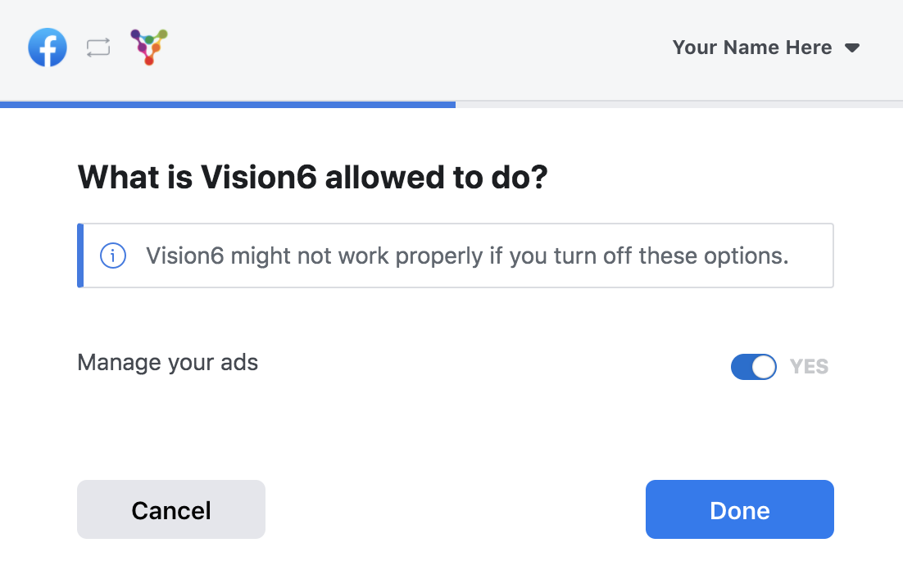Click the YES label beside the toggle

pyautogui.click(x=809, y=367)
